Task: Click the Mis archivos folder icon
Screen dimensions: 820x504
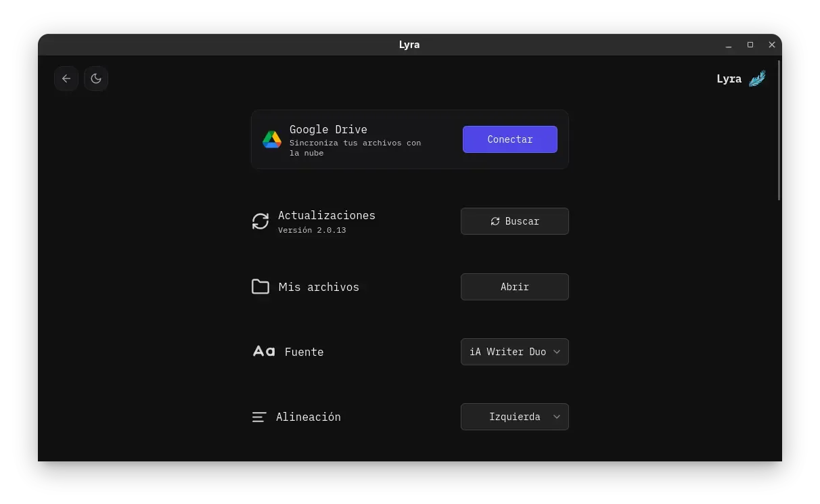Action: click(260, 287)
